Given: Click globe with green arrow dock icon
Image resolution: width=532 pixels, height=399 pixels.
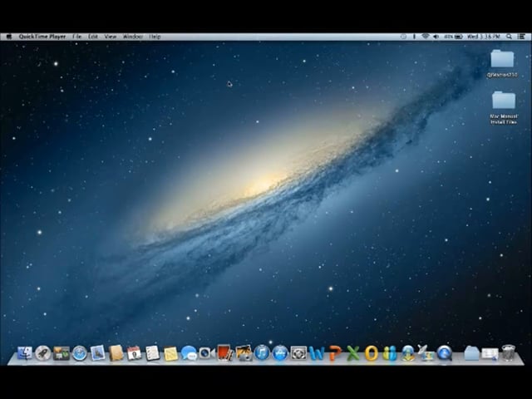Looking at the screenshot, I should tap(408, 353).
